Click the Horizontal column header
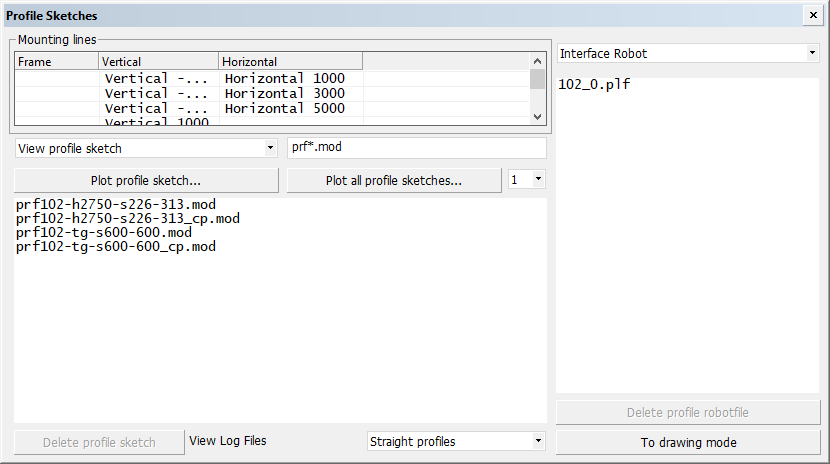Screen dimensions: 830x464 (290, 62)
